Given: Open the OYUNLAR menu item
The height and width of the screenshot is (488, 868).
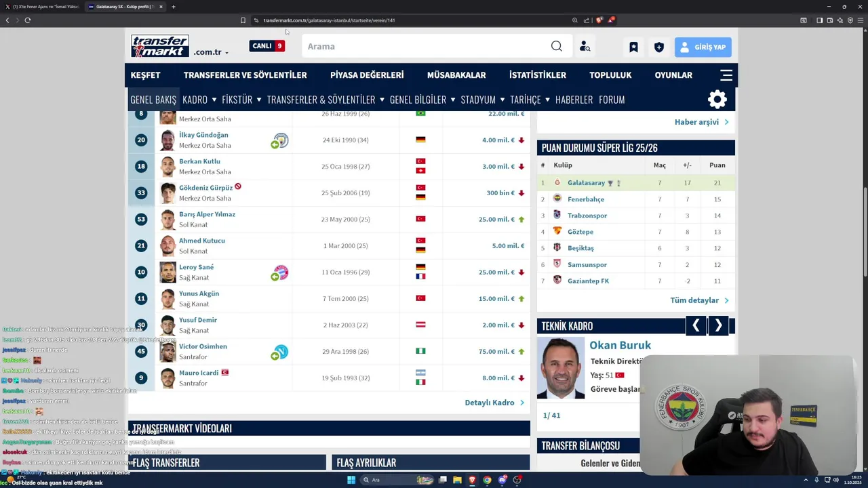Looking at the screenshot, I should tap(673, 75).
